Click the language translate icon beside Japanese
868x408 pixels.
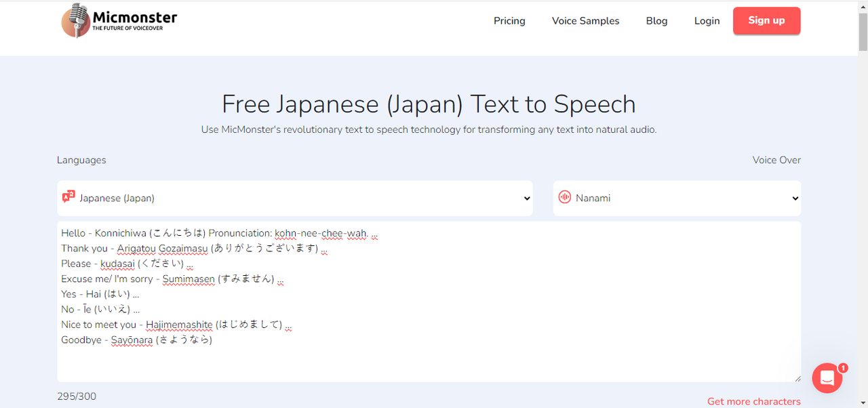[68, 197]
